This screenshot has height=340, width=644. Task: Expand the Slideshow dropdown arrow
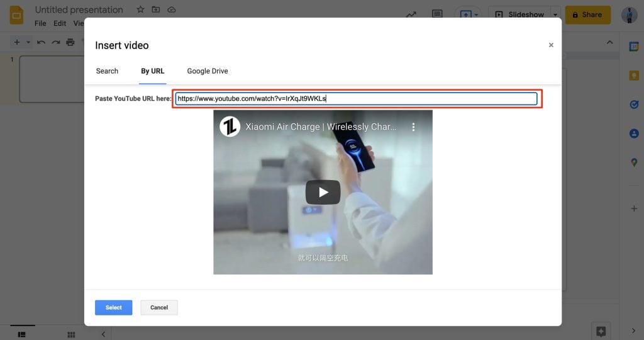pos(555,14)
